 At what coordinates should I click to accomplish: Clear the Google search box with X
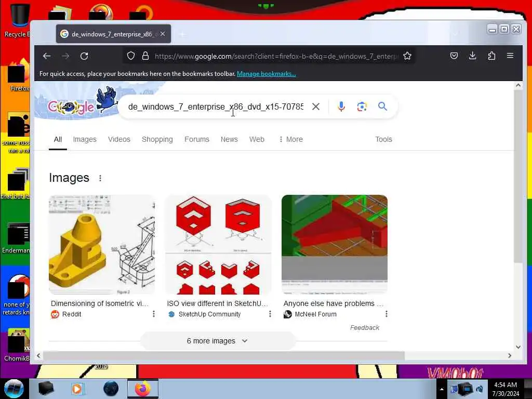coord(315,107)
